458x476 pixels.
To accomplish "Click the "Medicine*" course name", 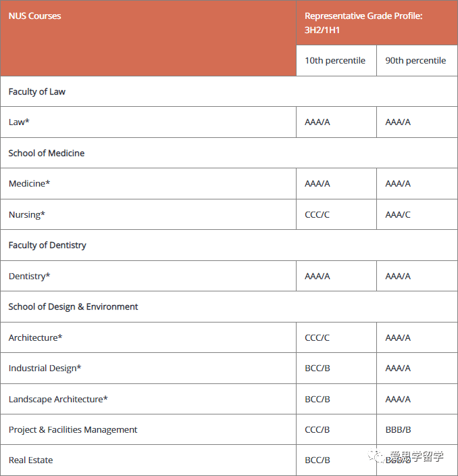I will (29, 184).
